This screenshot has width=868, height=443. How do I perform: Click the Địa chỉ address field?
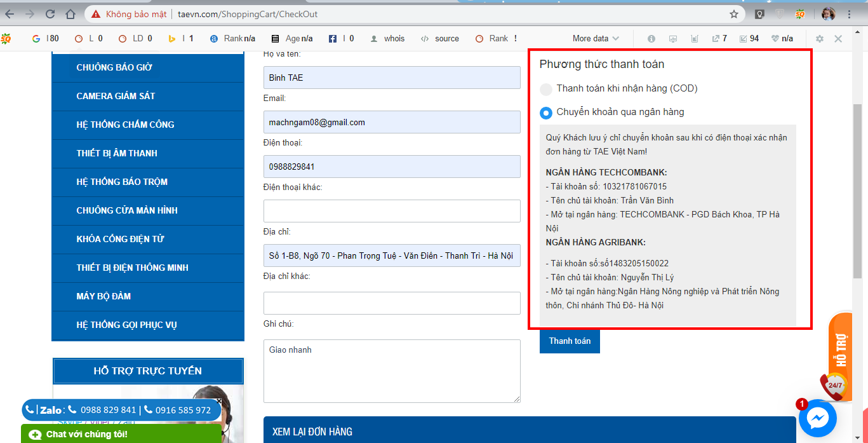392,256
